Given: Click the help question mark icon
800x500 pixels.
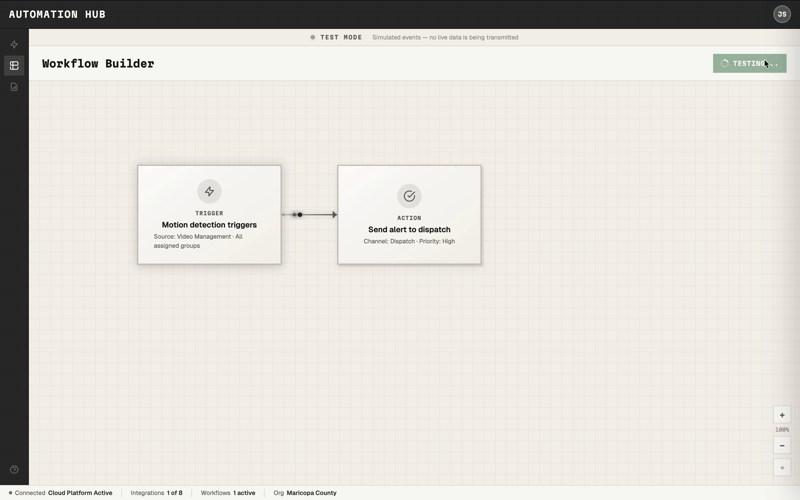Looking at the screenshot, I should [x=14, y=469].
